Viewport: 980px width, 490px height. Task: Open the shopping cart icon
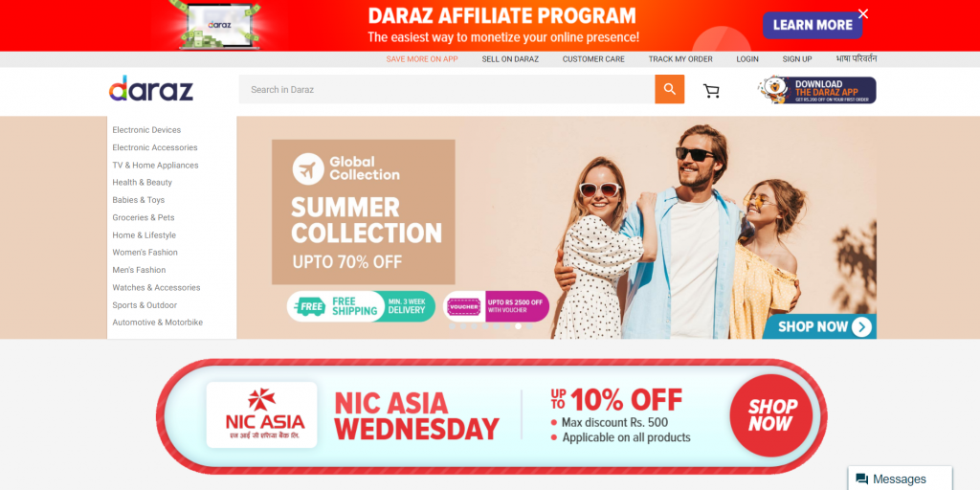711,91
